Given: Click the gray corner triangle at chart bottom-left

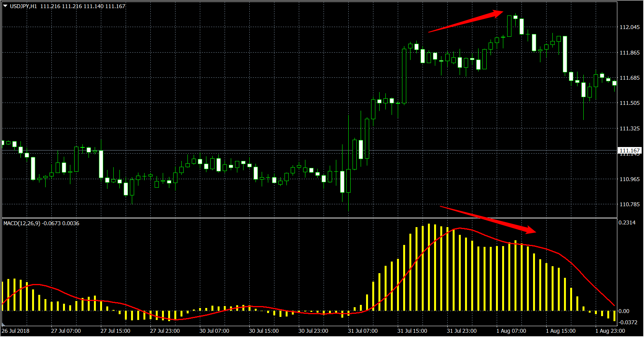Looking at the screenshot, I should click(x=3, y=324).
